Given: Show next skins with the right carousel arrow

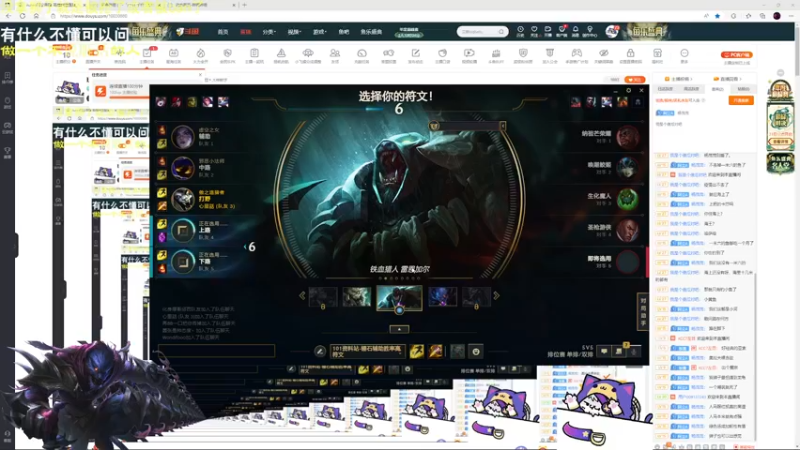Looking at the screenshot, I should [x=496, y=295].
